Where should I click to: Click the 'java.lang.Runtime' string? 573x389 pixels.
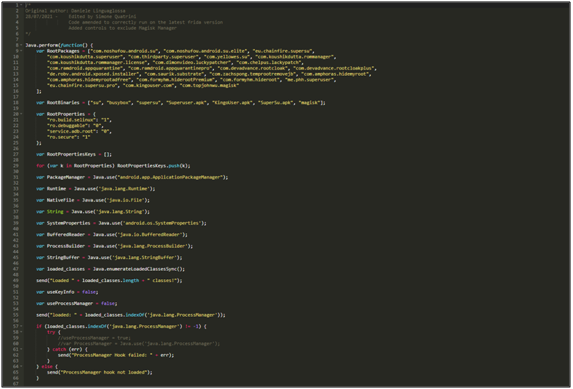click(x=123, y=189)
